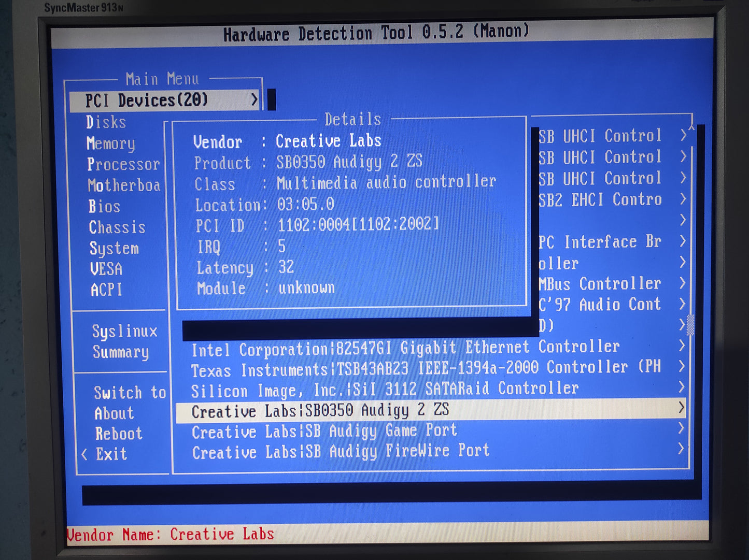Expand arrow for SB Audigy FireWire Port
This screenshot has height=560, width=749.
click(681, 449)
